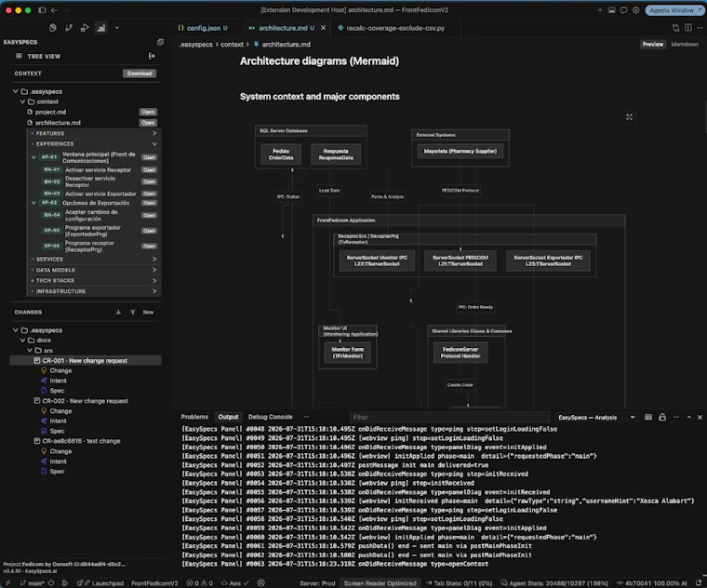Switch to recalc-coverage-exclude-csv.py tab
707x588 pixels.
(x=395, y=28)
